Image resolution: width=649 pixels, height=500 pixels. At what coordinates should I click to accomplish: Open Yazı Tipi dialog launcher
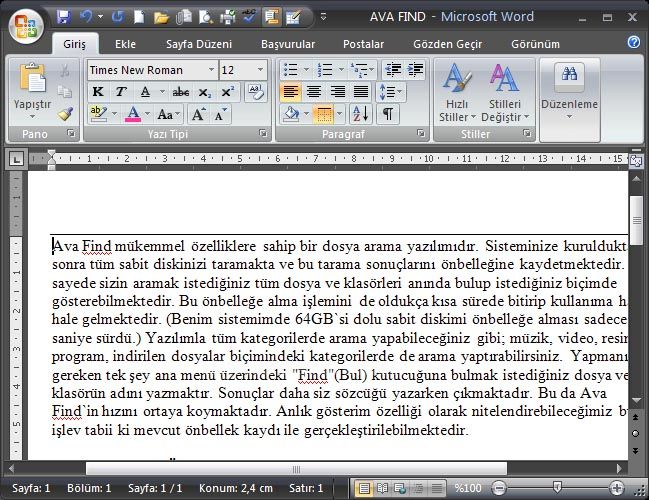(263, 133)
